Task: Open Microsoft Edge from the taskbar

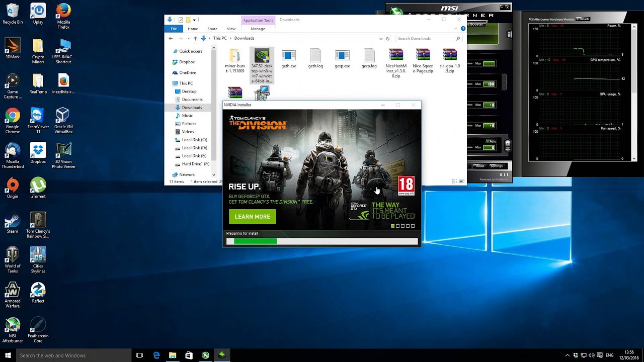Action: pyautogui.click(x=156, y=355)
